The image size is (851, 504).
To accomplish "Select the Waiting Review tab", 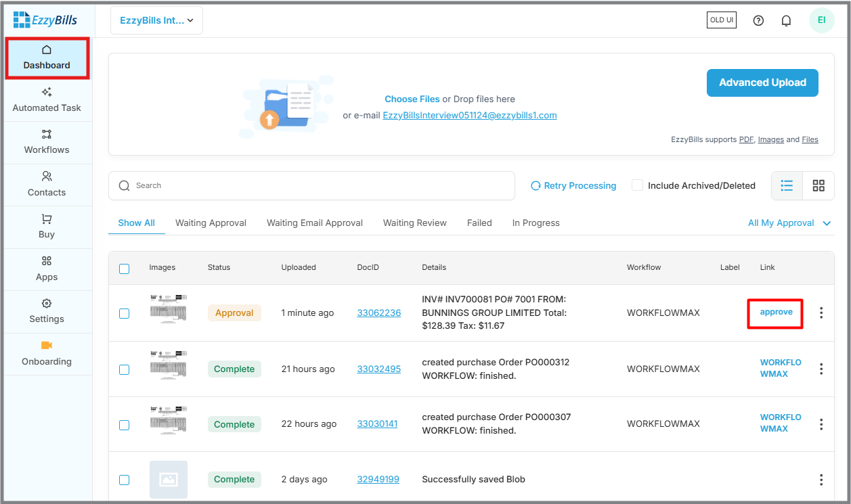I will click(415, 223).
